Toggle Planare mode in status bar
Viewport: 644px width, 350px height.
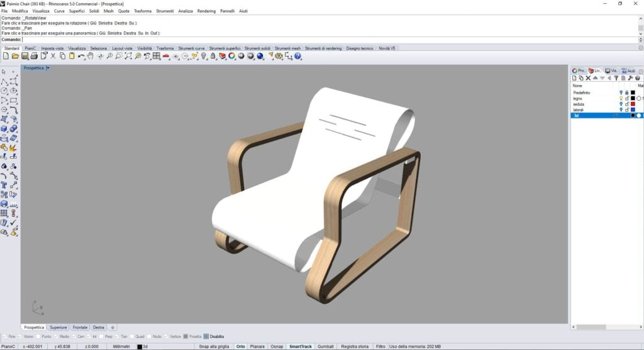pyautogui.click(x=257, y=347)
